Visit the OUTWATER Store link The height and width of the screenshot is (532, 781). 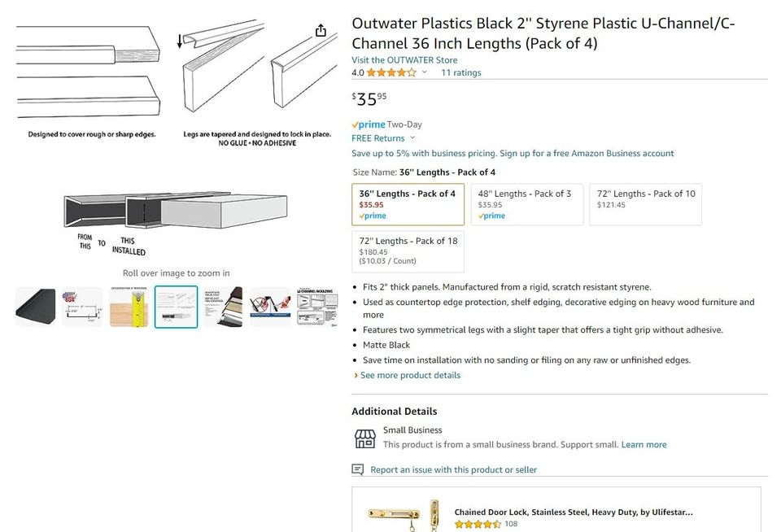click(404, 59)
